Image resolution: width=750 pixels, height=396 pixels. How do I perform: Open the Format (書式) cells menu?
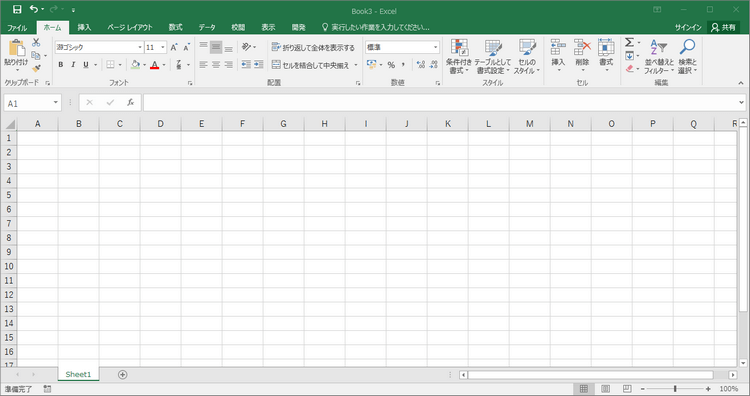pos(606,55)
